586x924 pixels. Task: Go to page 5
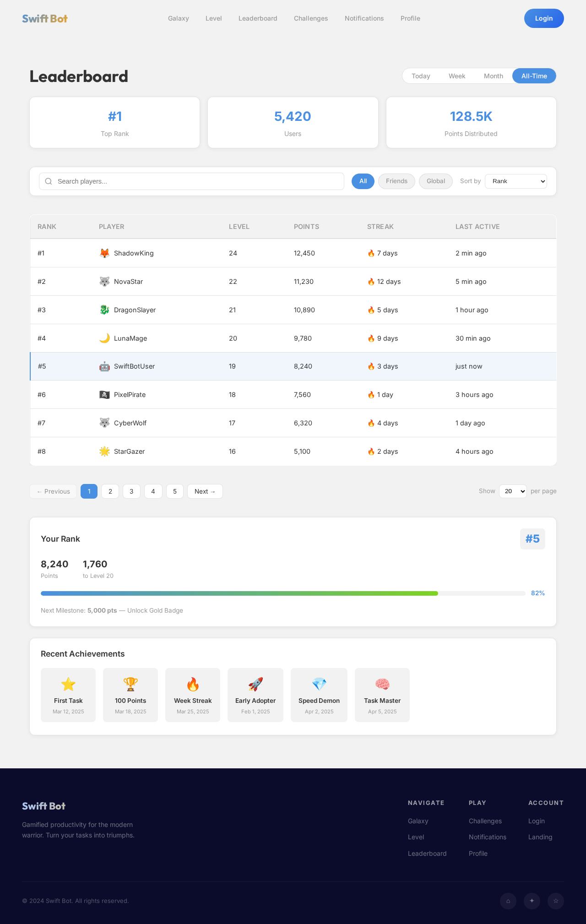(175, 491)
